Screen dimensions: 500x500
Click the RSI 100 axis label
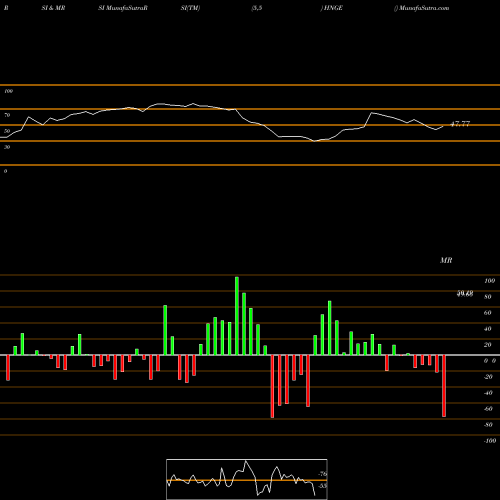coord(8,91)
